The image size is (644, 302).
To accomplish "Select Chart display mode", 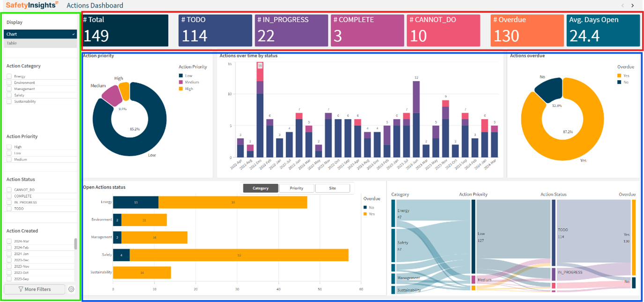I will tap(40, 34).
